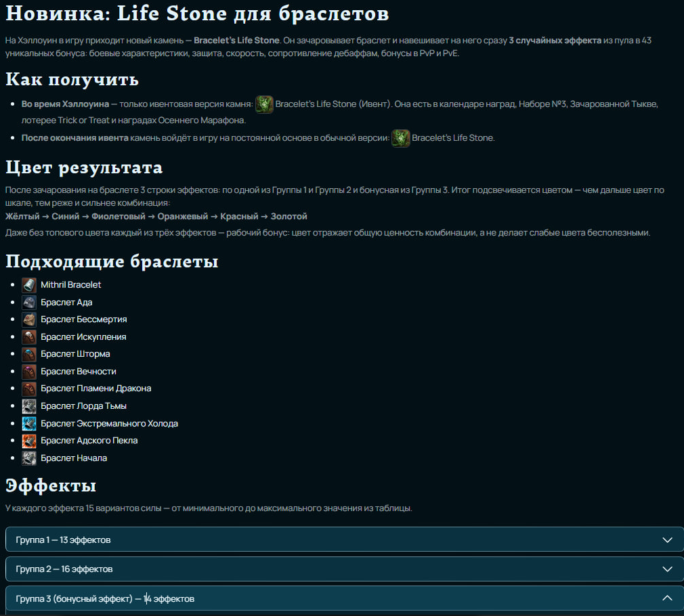Click the heading 'Новинка: Life Stone для браслетов'
The image size is (684, 616).
(x=197, y=14)
